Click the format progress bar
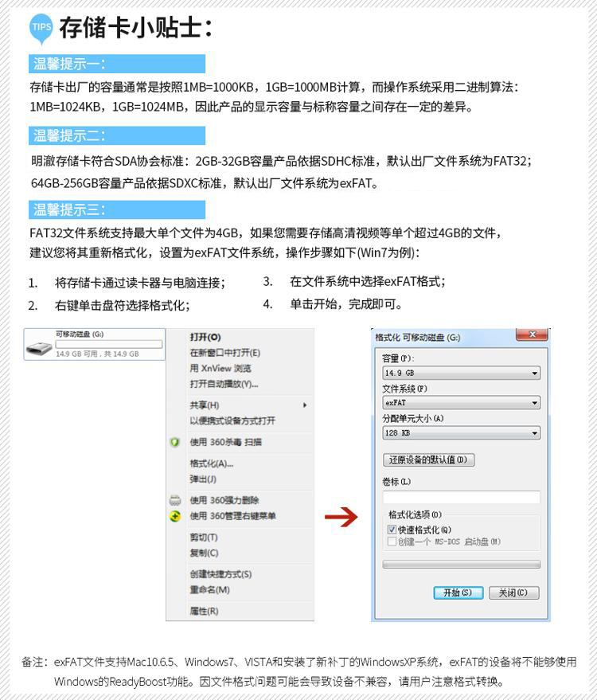 point(462,565)
